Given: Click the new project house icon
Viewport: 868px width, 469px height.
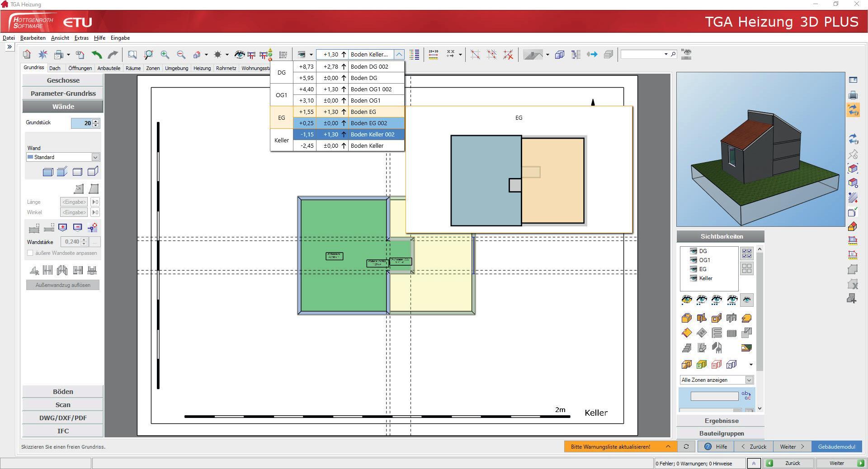Looking at the screenshot, I should (x=27, y=55).
